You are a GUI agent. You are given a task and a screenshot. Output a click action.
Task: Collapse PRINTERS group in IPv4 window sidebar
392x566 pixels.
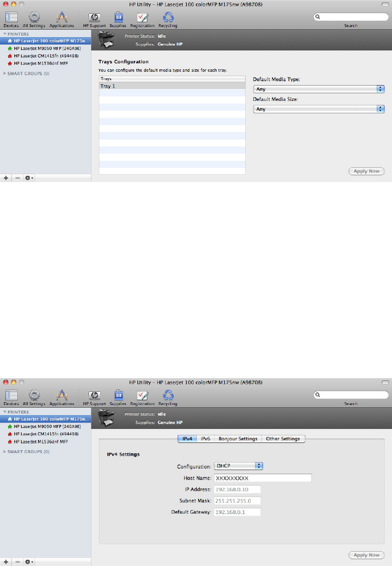click(4, 412)
